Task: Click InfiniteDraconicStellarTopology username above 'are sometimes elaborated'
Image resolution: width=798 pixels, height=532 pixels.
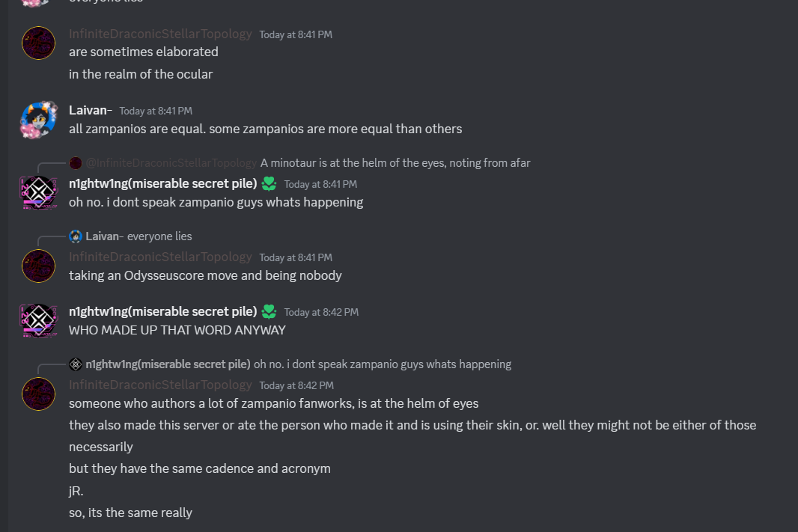Action: point(160,34)
